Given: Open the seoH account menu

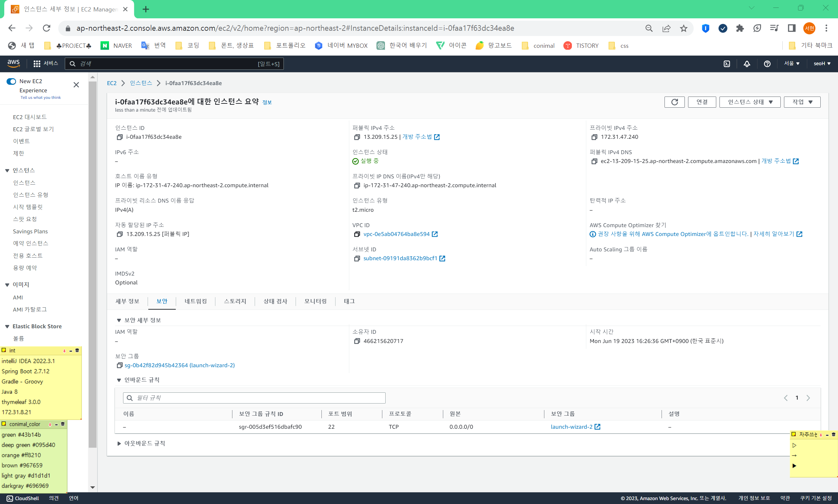Looking at the screenshot, I should coord(822,63).
